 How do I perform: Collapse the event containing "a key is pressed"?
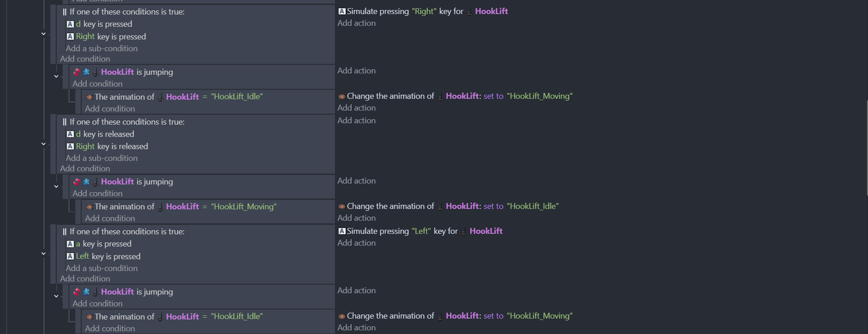point(44,254)
